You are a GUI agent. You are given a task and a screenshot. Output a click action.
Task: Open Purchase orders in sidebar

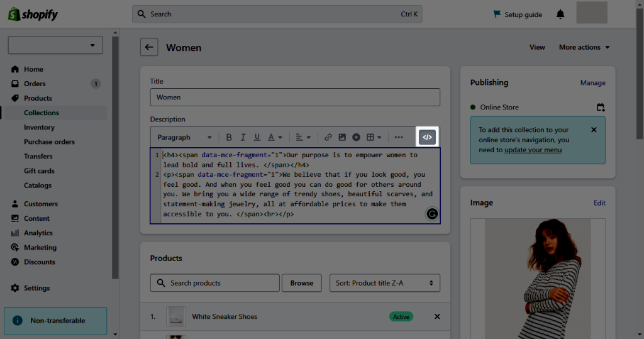tap(49, 142)
